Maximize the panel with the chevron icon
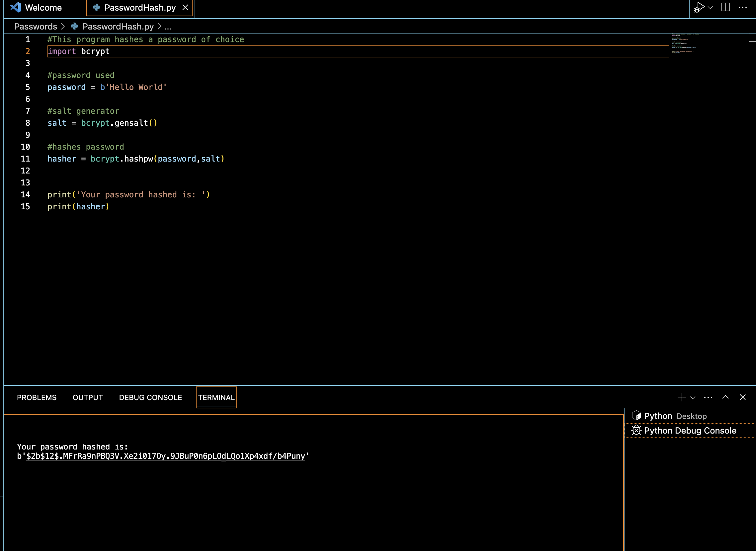The width and height of the screenshot is (756, 551). pyautogui.click(x=725, y=397)
